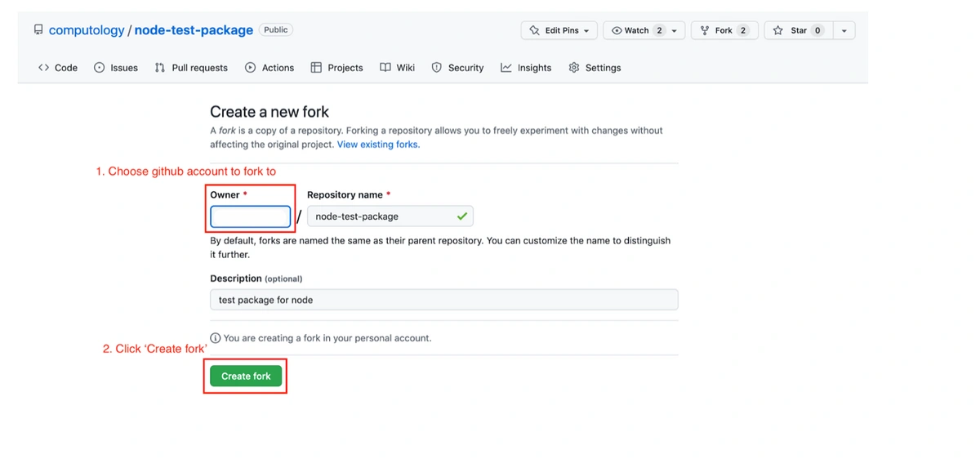Click the Security shield icon

(x=437, y=68)
